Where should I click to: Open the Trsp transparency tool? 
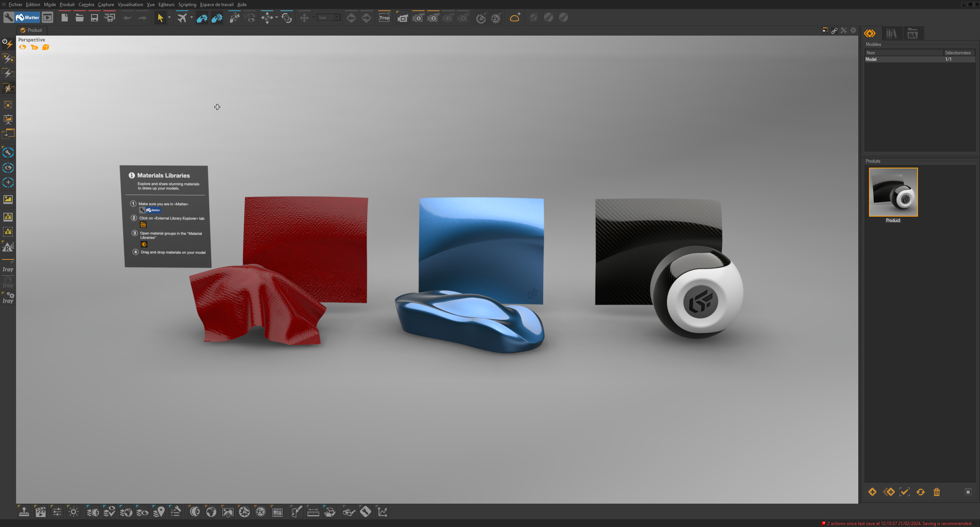pyautogui.click(x=384, y=17)
